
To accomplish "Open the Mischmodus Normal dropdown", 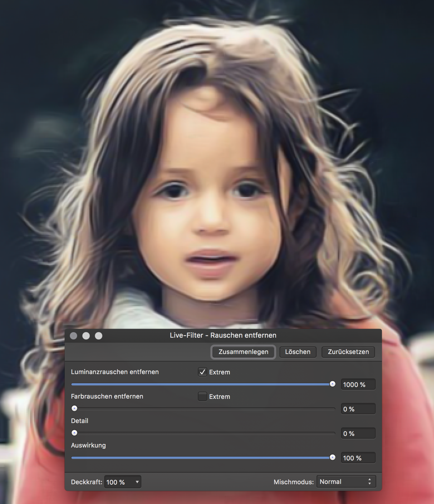I will point(346,482).
